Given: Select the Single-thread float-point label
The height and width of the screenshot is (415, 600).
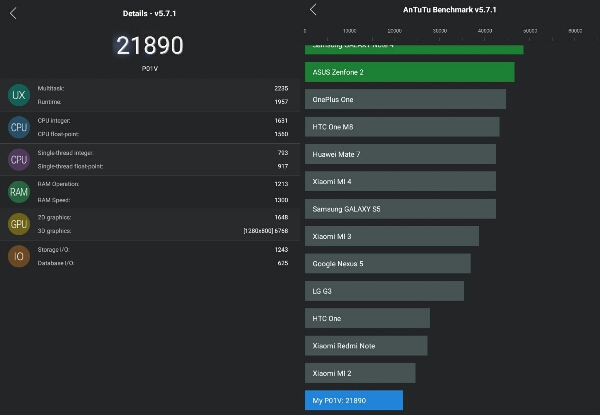Looking at the screenshot, I should [70, 166].
